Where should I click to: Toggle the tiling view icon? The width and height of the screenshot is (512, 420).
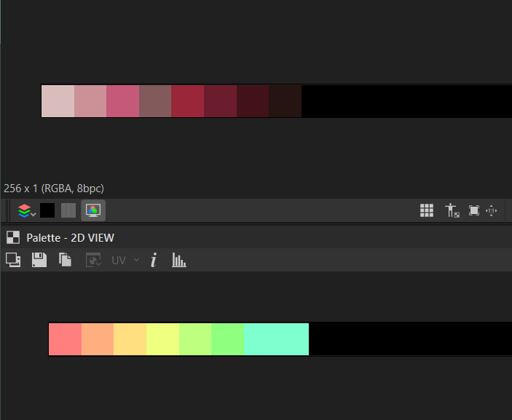68,210
